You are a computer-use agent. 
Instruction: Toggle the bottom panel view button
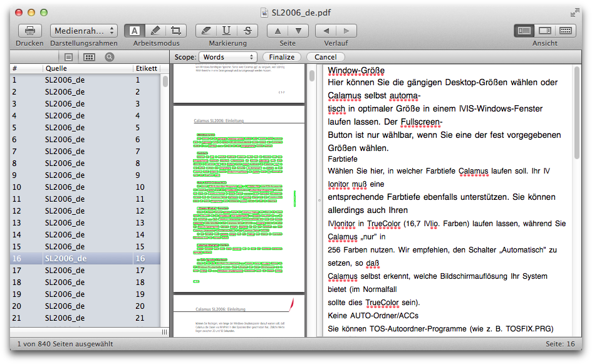coord(566,31)
